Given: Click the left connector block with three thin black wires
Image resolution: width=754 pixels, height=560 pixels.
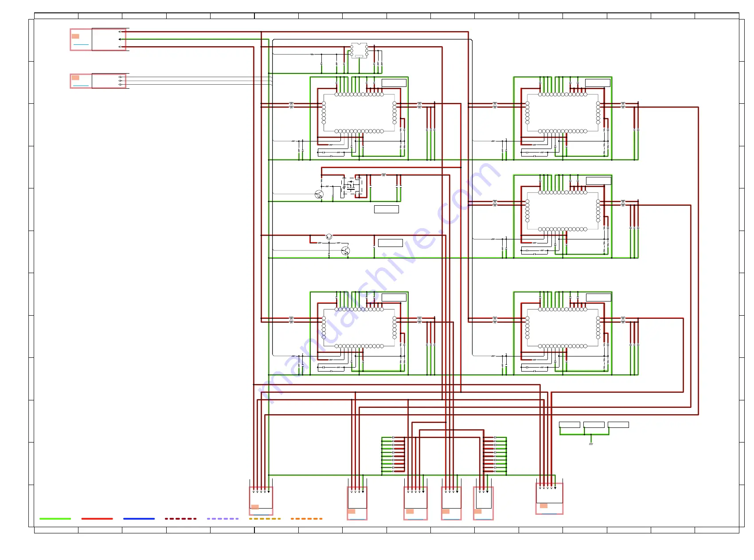Looking at the screenshot, I should point(98,81).
